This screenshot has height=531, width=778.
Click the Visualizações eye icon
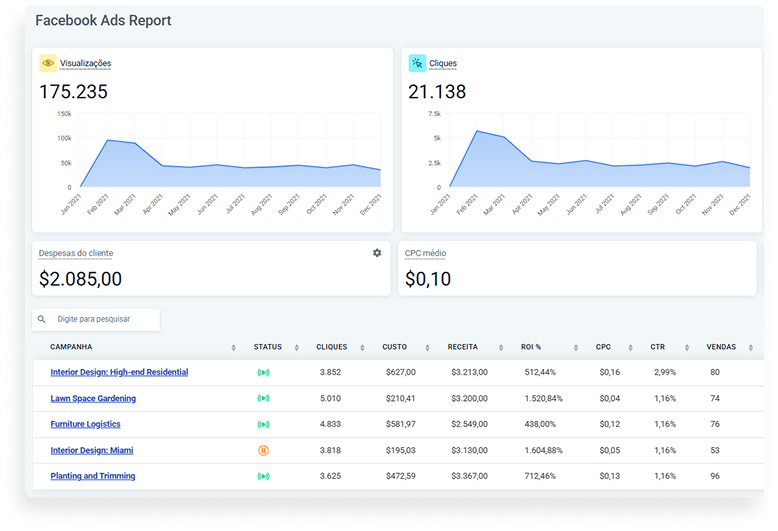pos(48,63)
